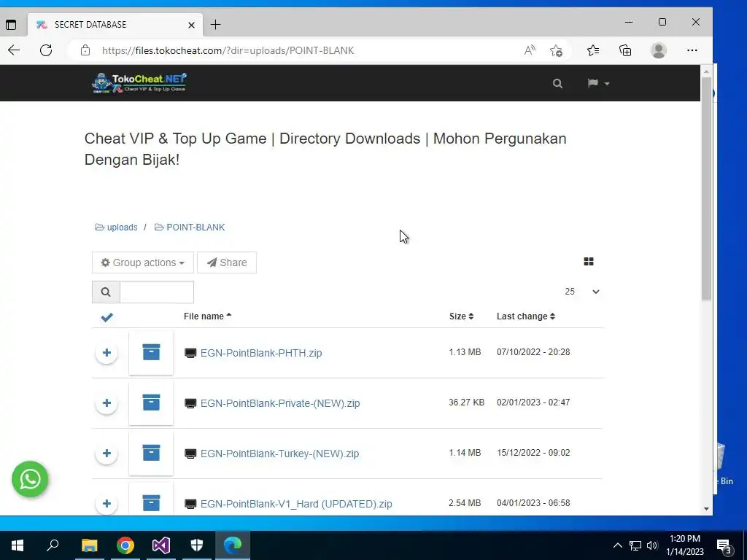Open the Windows Start menu
747x560 pixels.
click(x=18, y=545)
